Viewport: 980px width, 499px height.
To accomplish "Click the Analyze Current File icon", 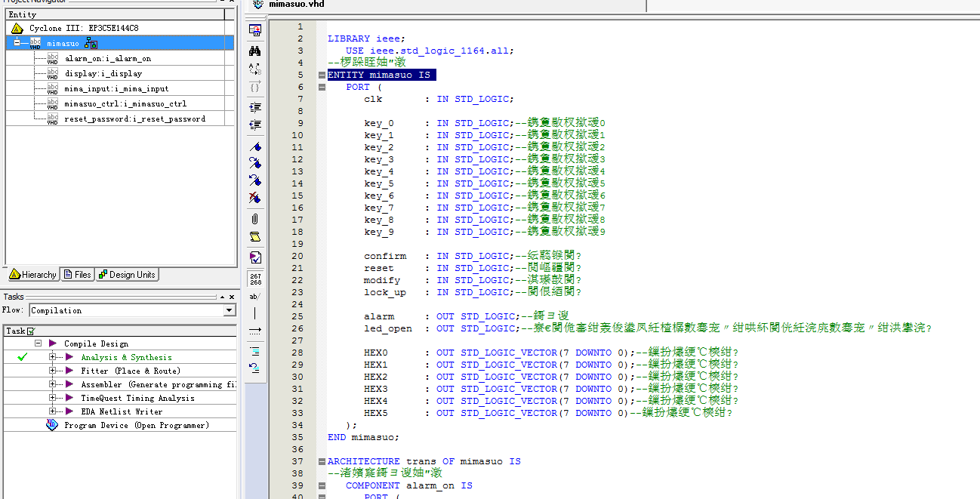I will click(255, 257).
